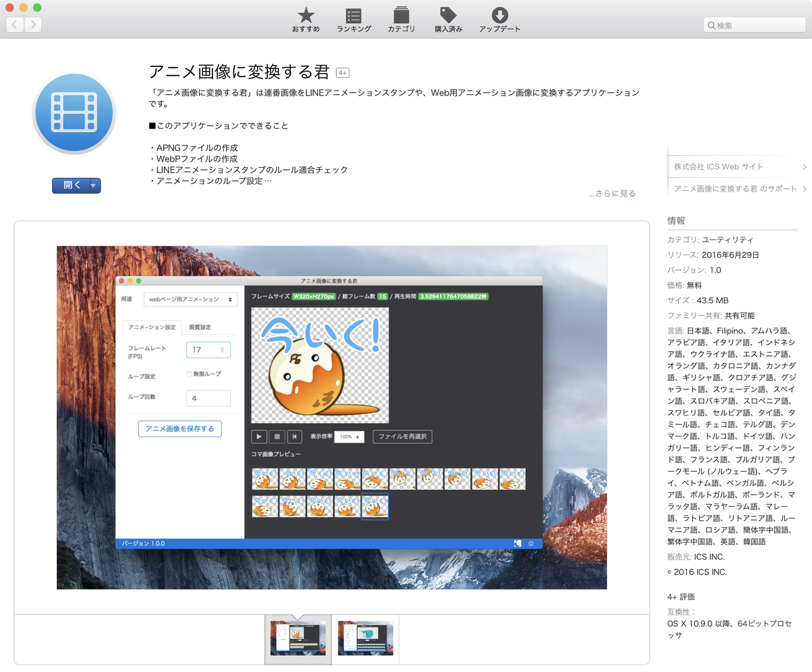Image resolution: width=812 pixels, height=672 pixels.
Task: Click the ファミリー共有: 共有可能 text
Action: [710, 315]
